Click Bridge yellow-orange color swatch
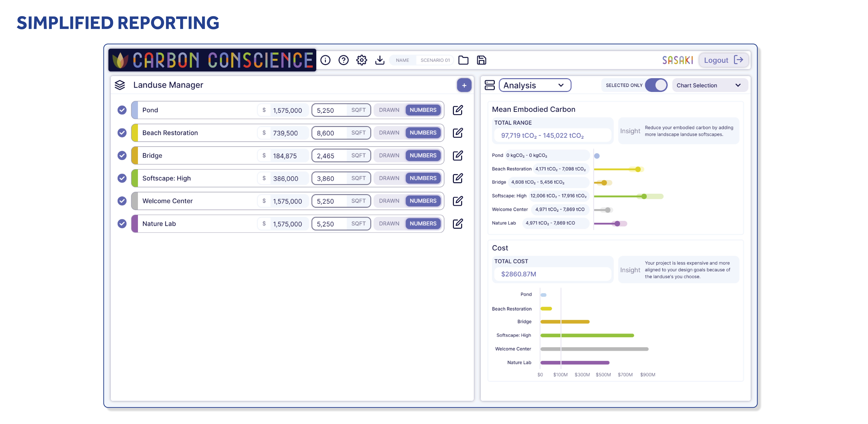Image resolution: width=868 pixels, height=424 pixels. (x=134, y=156)
